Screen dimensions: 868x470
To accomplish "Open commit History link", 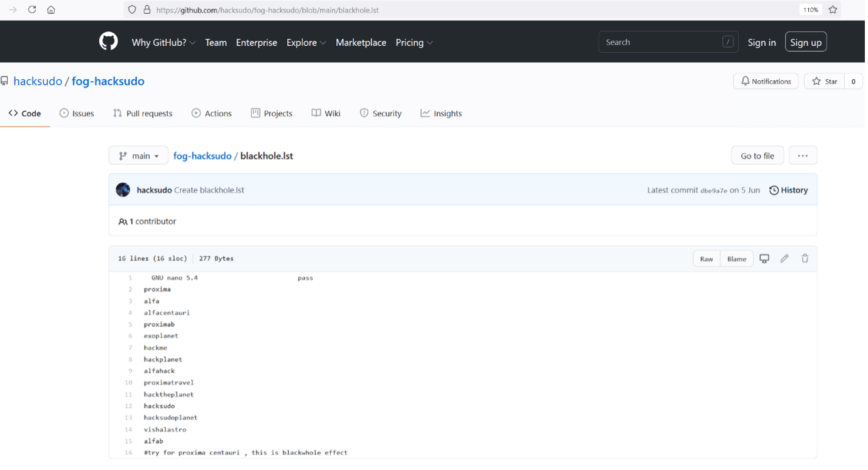I will pos(789,190).
